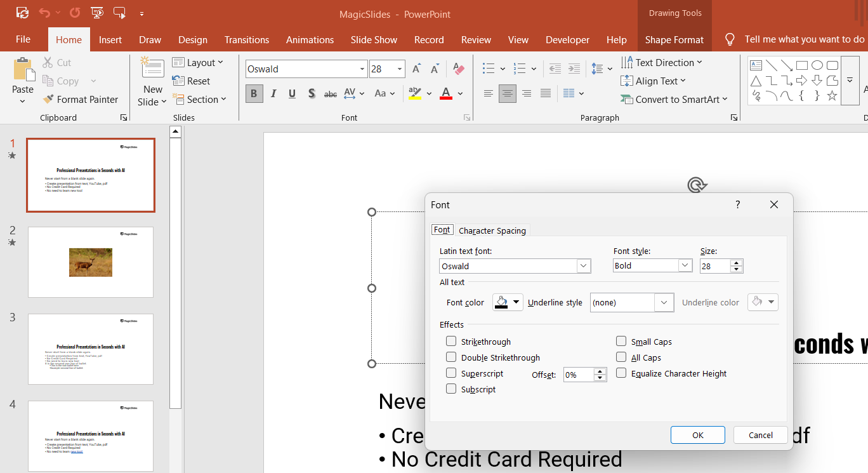This screenshot has width=868, height=473.
Task: Click the Format Painter tool
Action: [81, 99]
